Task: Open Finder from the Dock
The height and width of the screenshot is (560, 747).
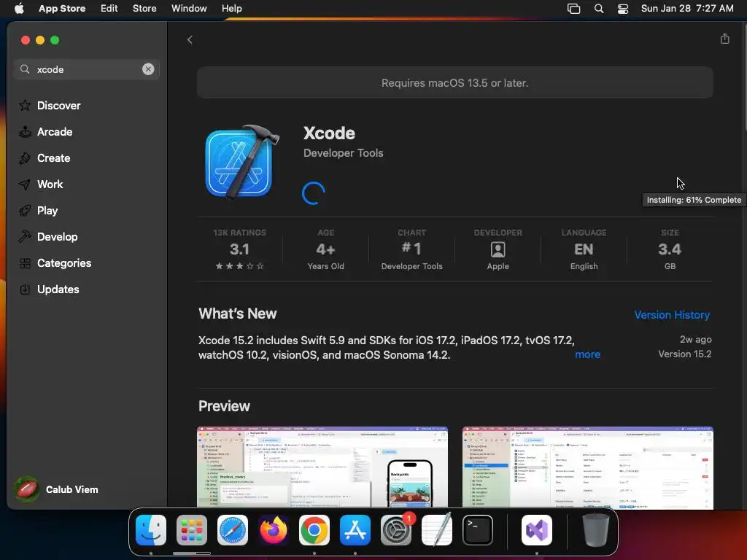Action: tap(151, 530)
